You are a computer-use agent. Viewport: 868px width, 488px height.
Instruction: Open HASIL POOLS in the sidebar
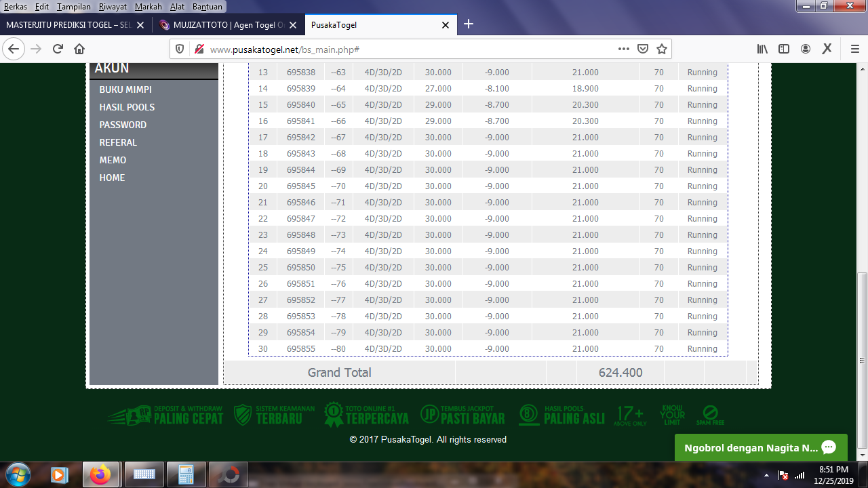[x=127, y=107]
